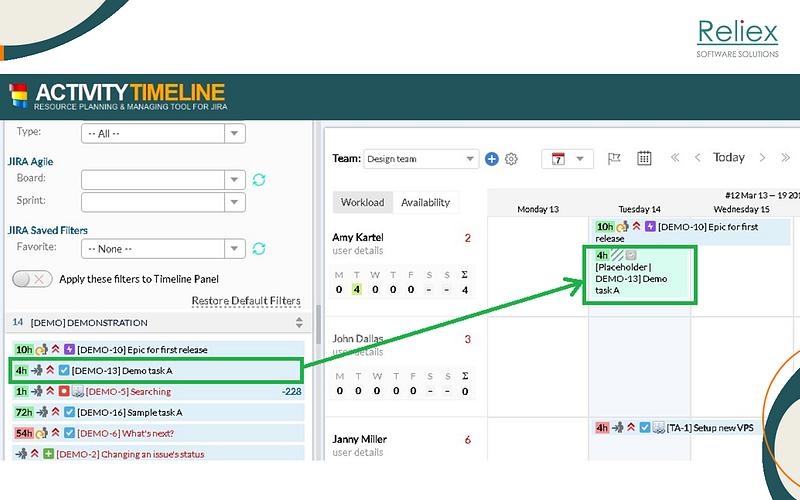Click Janny Miller name
Screen dimensions: 800x500
[360, 439]
